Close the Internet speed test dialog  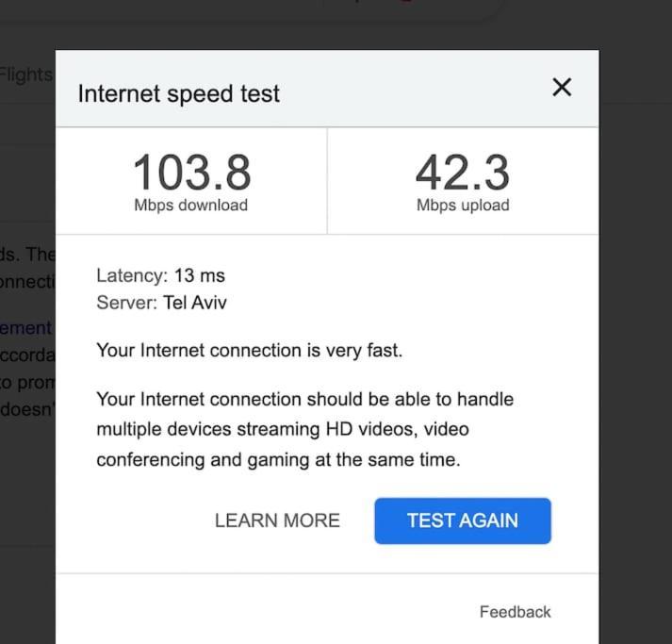(562, 88)
